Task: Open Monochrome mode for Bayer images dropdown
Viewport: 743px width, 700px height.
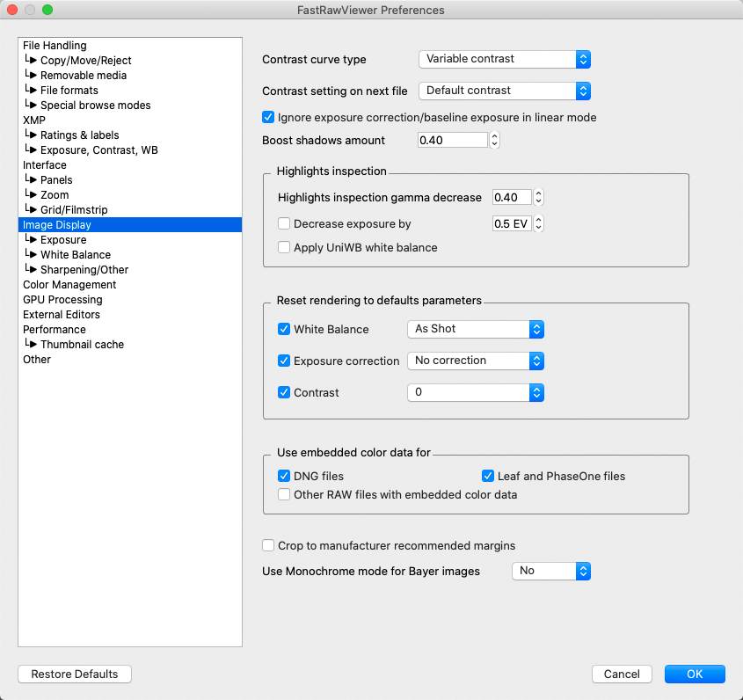Action: [x=550, y=571]
